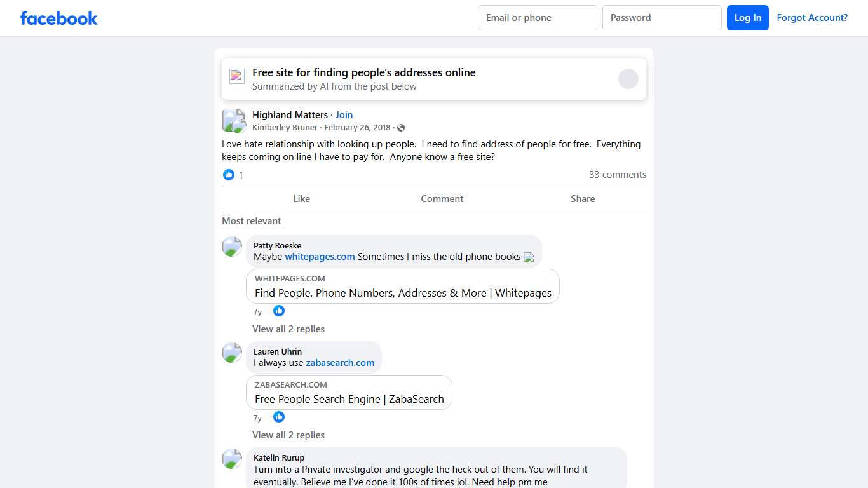Focus the Email or phone field
Screen dimensions: 868x488
click(x=538, y=18)
